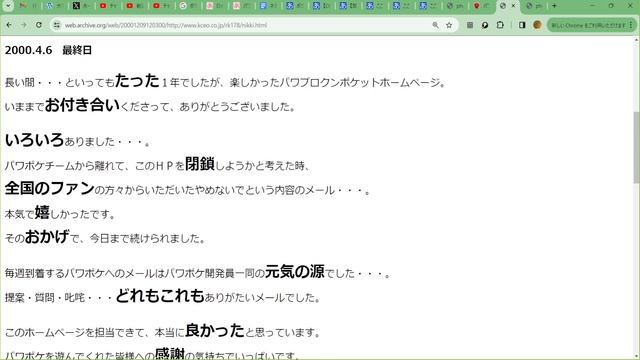Viewport: 640px width, 360px height.
Task: Switch to the Google Docs tab
Action: (x=268, y=6)
